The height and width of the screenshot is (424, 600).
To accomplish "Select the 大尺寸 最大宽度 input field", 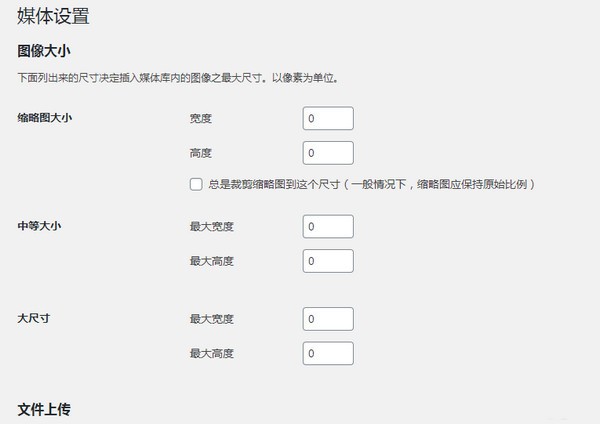I will click(328, 319).
